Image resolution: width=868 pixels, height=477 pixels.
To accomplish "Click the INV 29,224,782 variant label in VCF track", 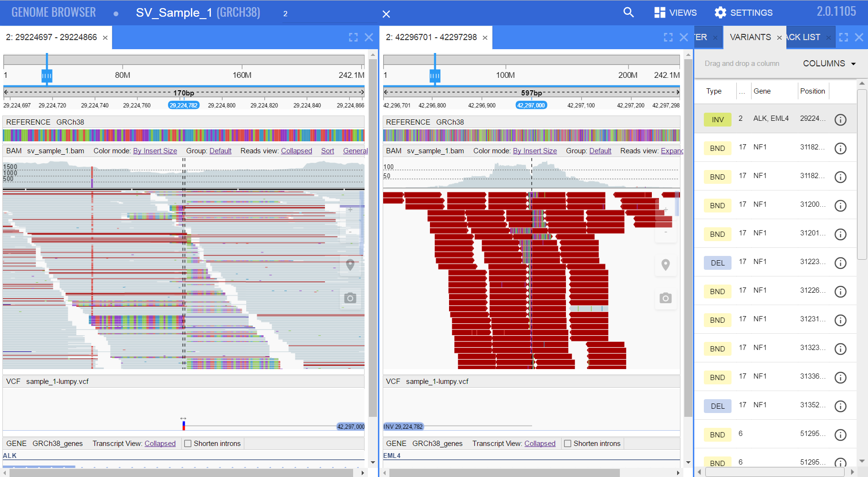I will pyautogui.click(x=404, y=426).
